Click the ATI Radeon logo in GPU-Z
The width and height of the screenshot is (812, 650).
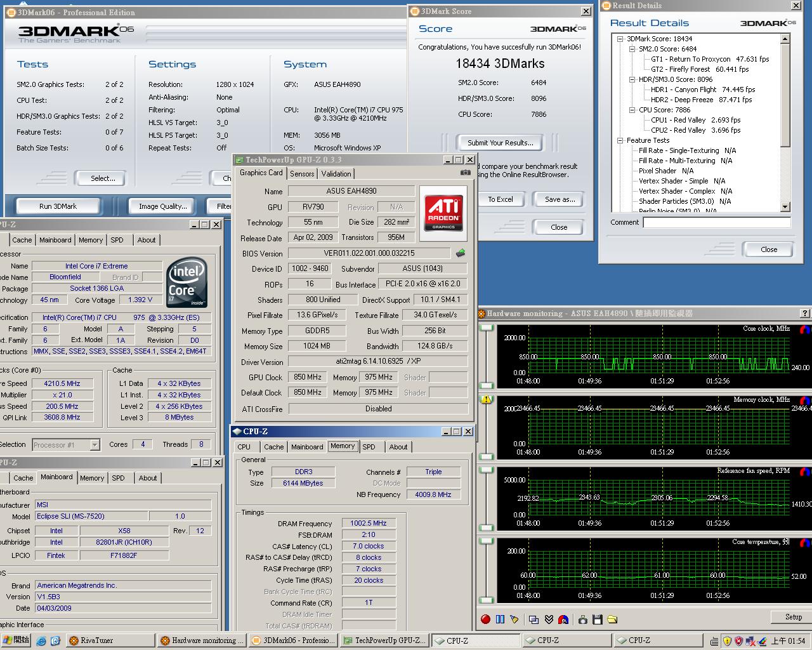(x=443, y=212)
